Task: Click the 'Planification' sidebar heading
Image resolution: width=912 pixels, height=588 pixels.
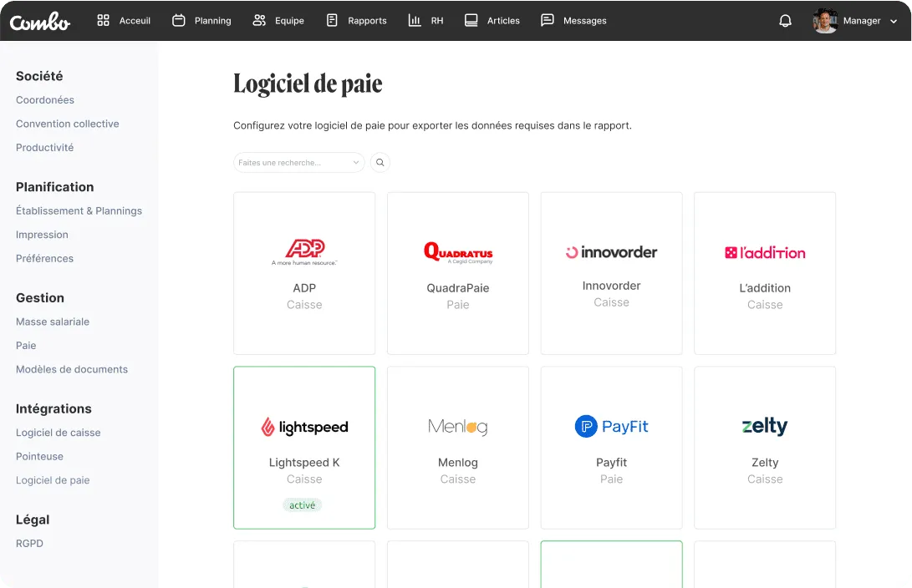Action: (54, 187)
